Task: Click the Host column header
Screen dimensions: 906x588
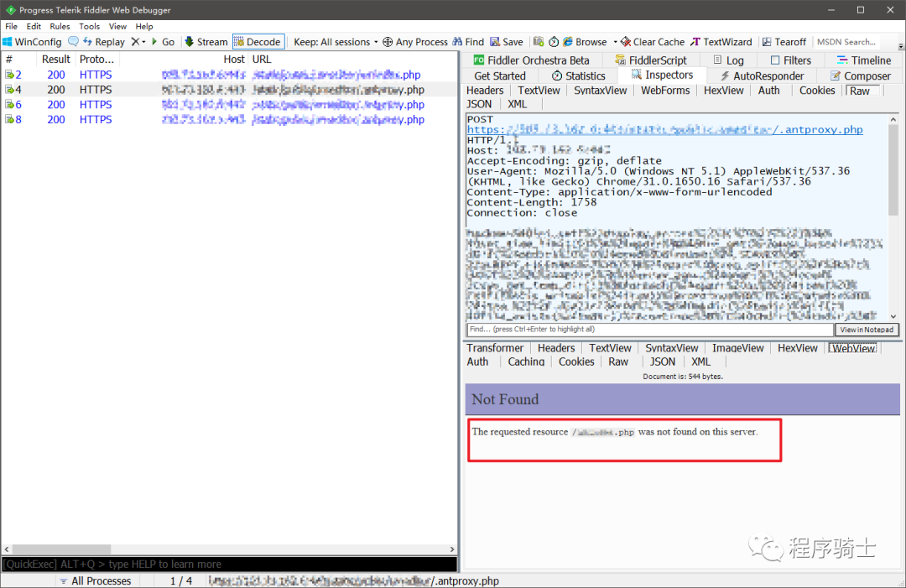Action: (x=184, y=59)
